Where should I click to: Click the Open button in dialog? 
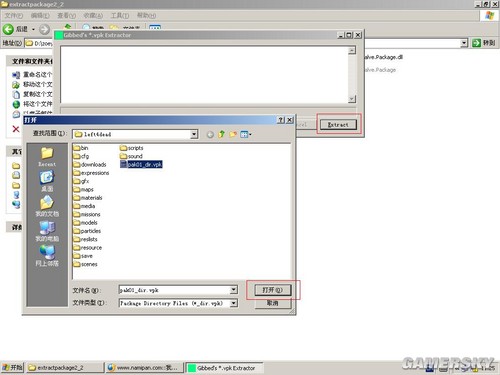[273, 290]
